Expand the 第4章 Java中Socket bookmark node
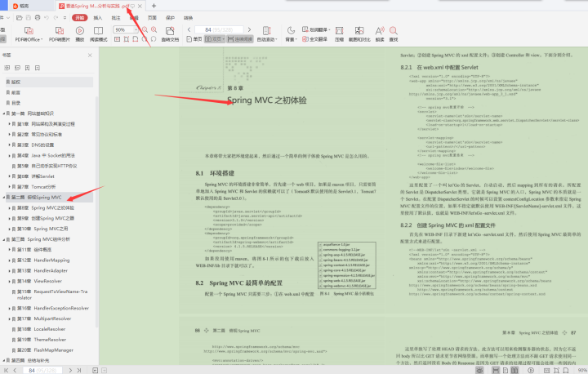This screenshot has height=374, width=588. tap(9, 155)
